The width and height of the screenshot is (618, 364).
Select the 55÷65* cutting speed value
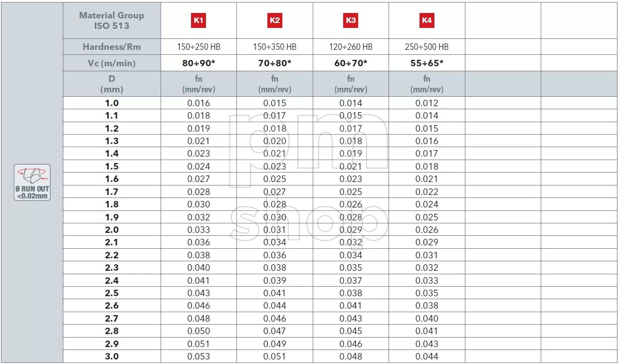tap(427, 63)
